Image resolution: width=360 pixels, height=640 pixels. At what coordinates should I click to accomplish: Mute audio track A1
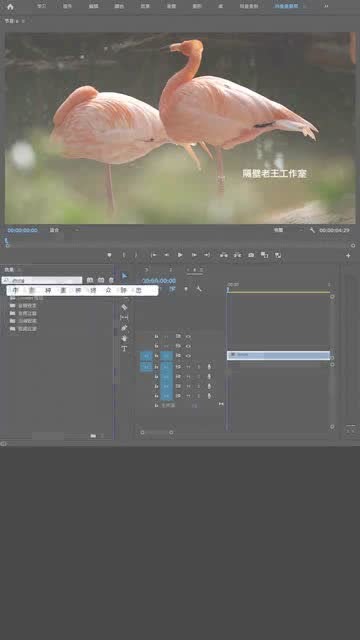pos(188,367)
